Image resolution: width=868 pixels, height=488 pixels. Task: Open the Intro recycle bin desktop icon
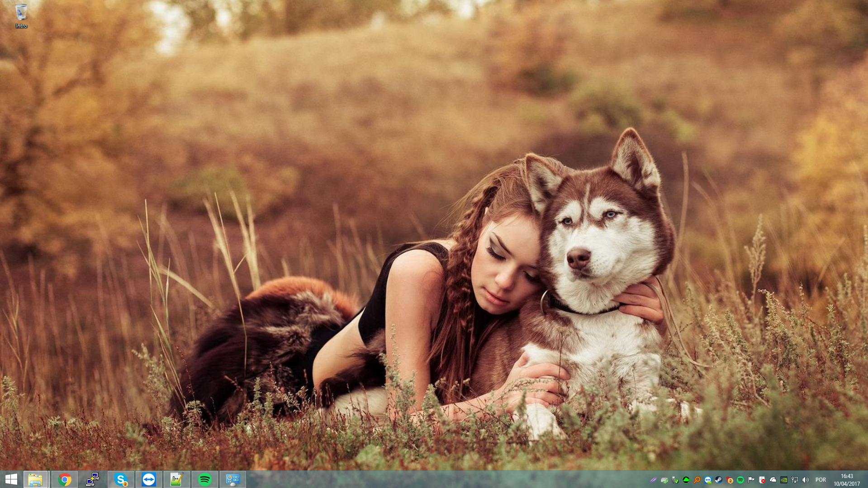click(x=21, y=16)
